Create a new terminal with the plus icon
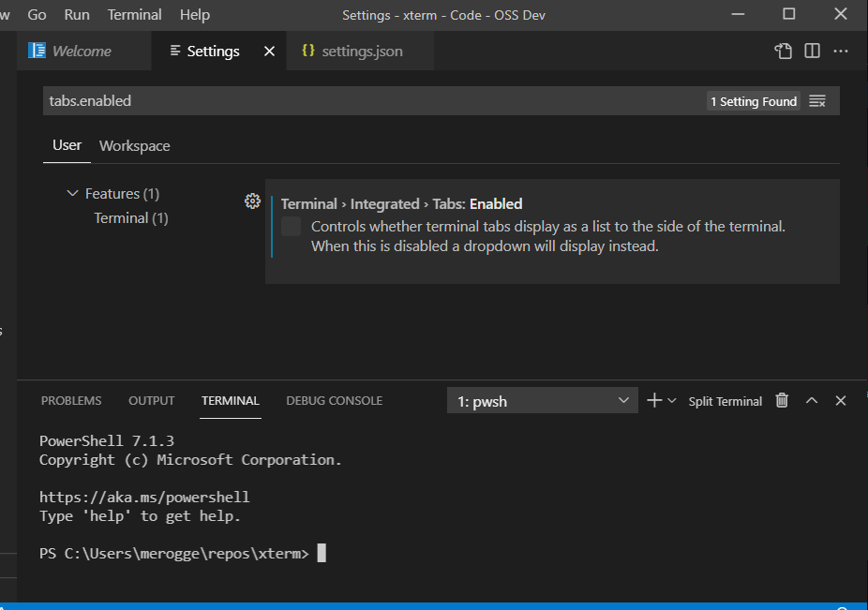868x610 pixels. [x=653, y=400]
